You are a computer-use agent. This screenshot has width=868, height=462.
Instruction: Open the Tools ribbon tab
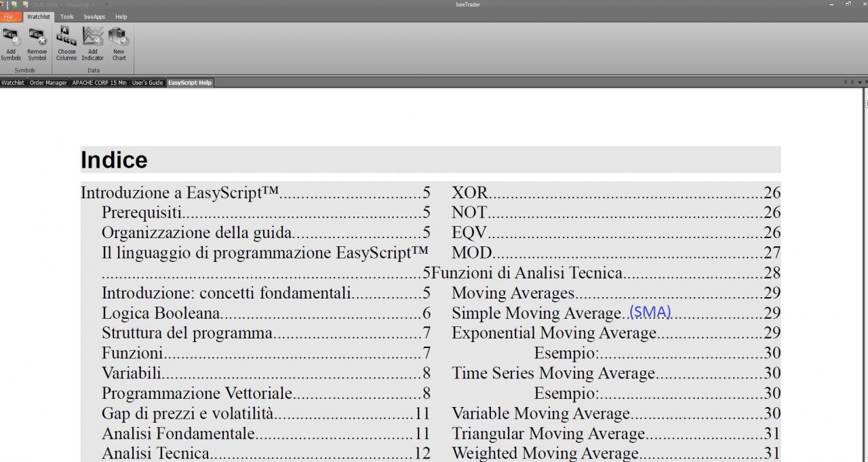click(66, 16)
